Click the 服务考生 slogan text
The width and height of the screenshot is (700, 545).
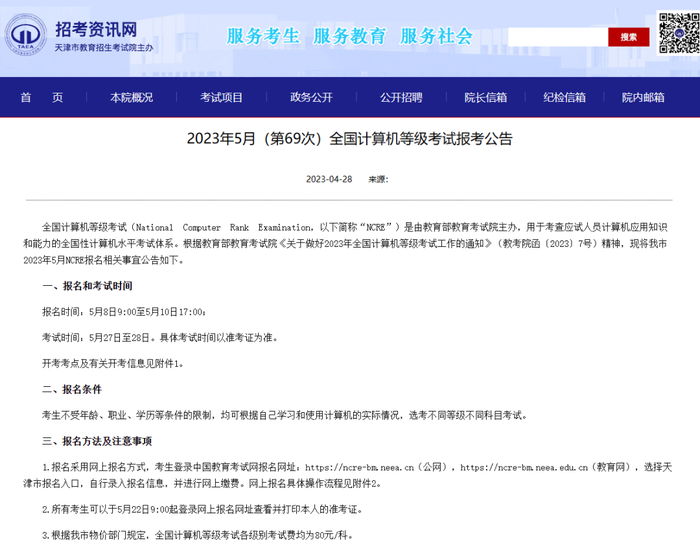(x=263, y=36)
